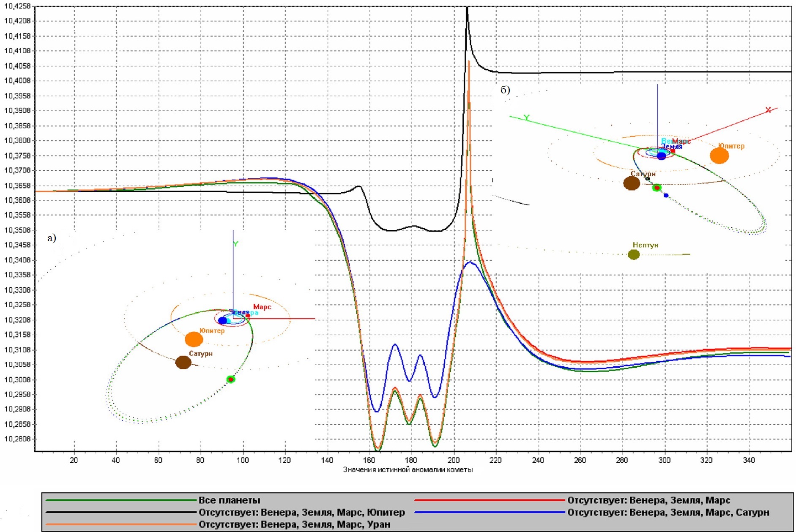
Task: Click the brown Saturn circle in inset б)
Action: (632, 183)
